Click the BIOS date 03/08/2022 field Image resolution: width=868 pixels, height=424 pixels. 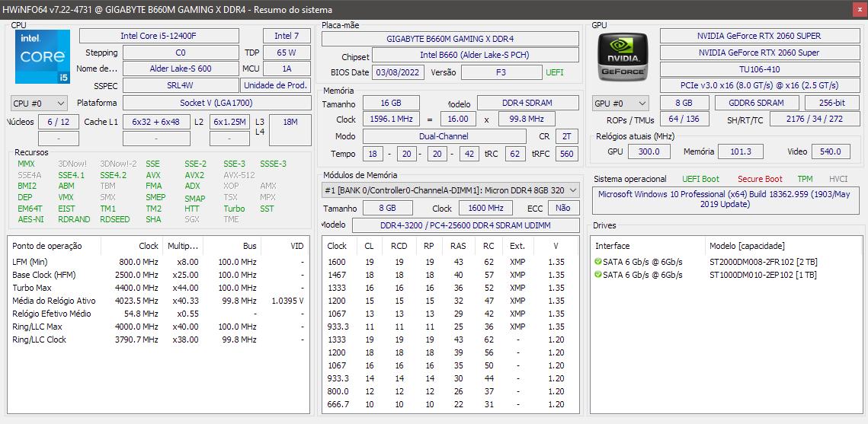[399, 72]
